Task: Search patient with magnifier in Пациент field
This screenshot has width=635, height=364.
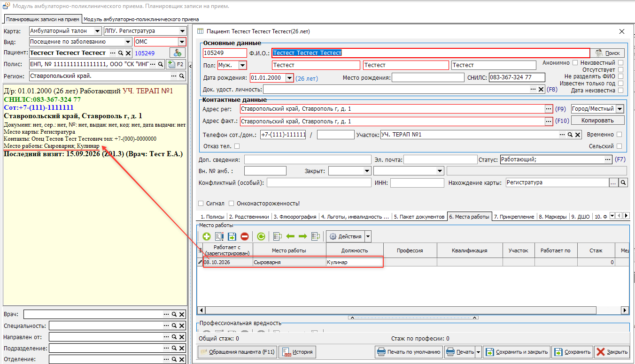Action: 121,53
